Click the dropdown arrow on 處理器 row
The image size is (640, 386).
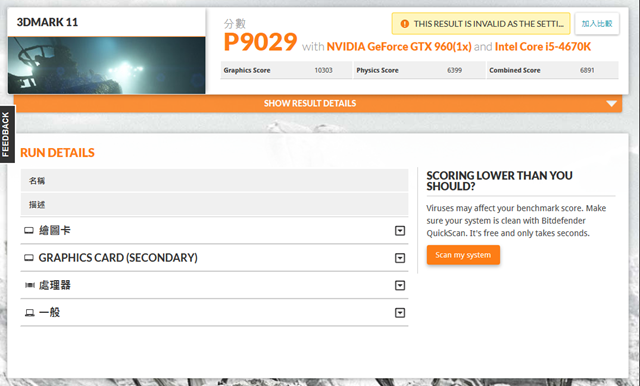(400, 286)
